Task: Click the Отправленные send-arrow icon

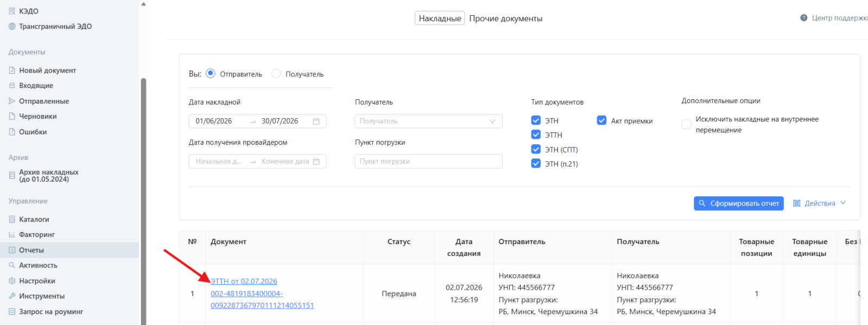Action: pyautogui.click(x=12, y=101)
